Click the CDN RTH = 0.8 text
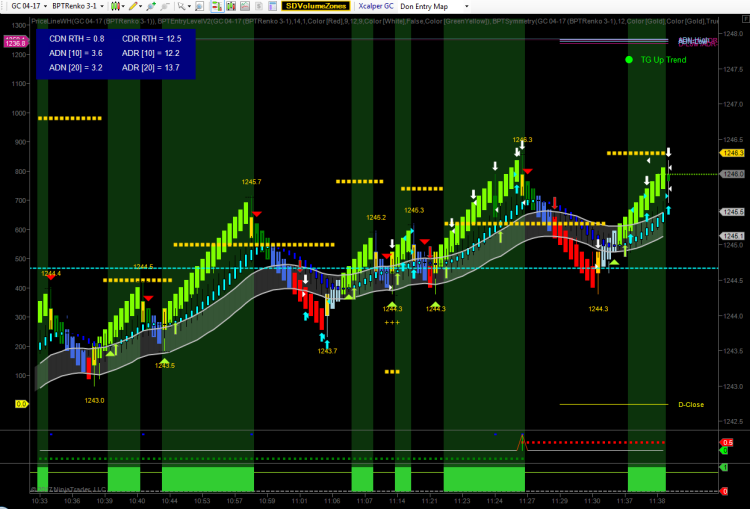The height and width of the screenshot is (509, 750). [77, 39]
